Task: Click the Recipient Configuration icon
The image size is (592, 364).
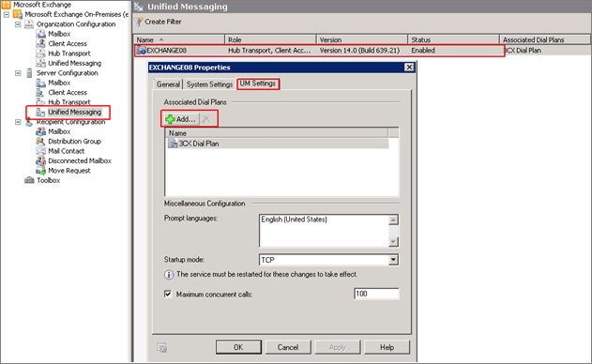Action: 29,122
